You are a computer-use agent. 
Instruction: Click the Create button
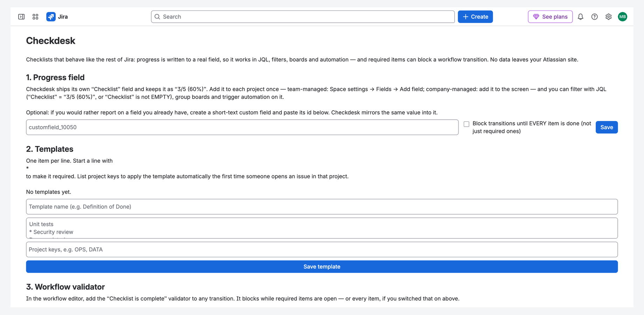pyautogui.click(x=475, y=17)
